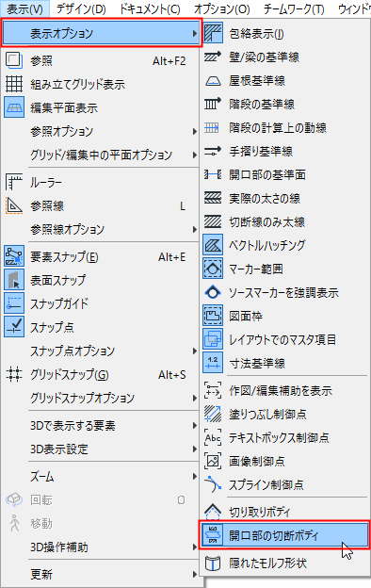Click the 画像制御点 icon
This screenshot has width=371, height=588.
tap(213, 461)
